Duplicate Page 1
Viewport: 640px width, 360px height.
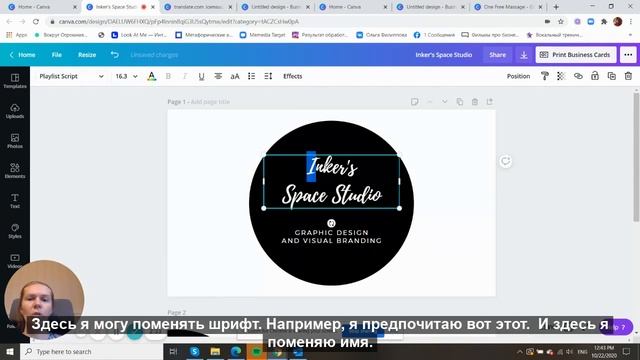[460, 102]
